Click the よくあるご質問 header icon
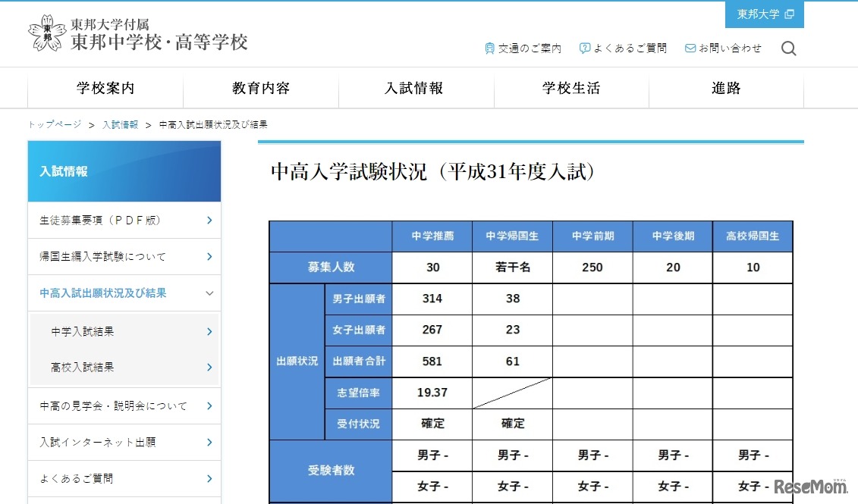The image size is (858, 504). pyautogui.click(x=584, y=49)
